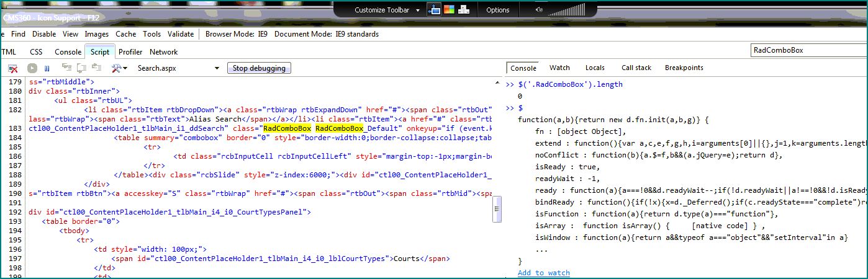Click line number 183 in the gutter
The image size is (868, 279).
click(16, 128)
